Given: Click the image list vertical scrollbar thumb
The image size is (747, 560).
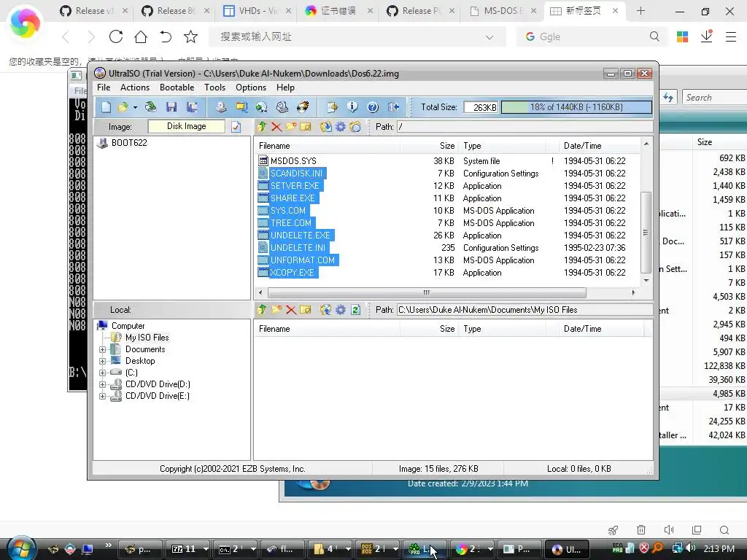Looking at the screenshot, I should click(x=646, y=232).
